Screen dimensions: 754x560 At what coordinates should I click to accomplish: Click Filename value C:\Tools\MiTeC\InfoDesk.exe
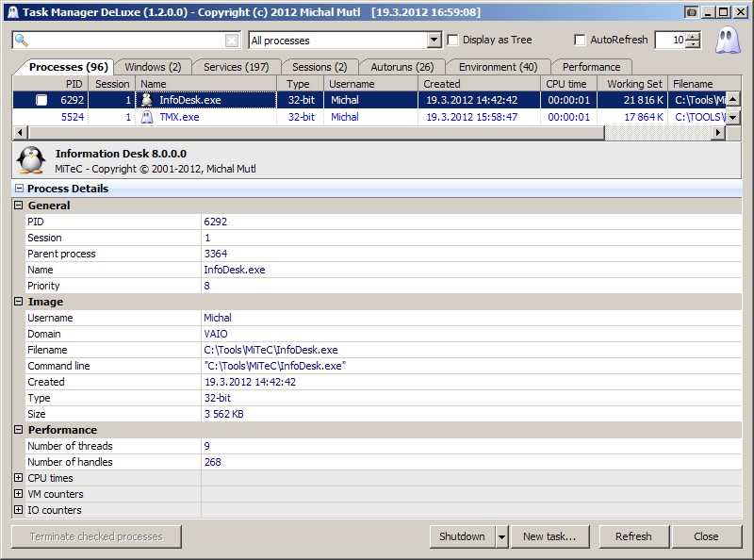coord(270,350)
